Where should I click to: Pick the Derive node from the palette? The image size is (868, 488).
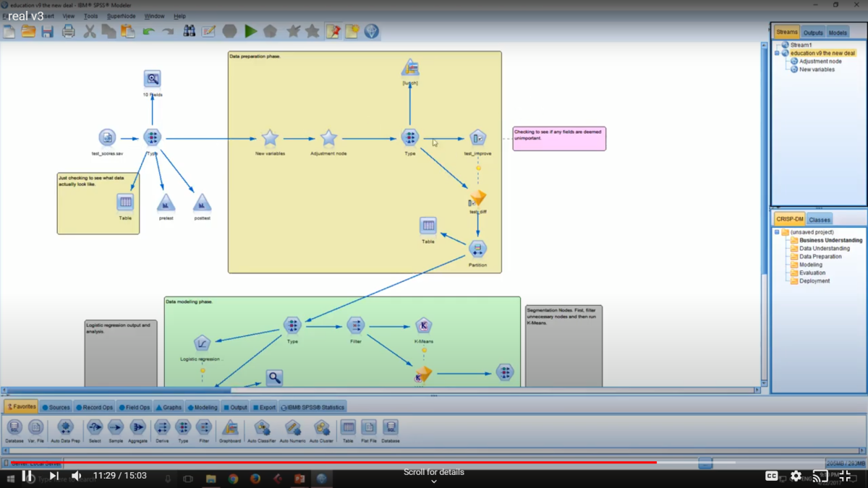pyautogui.click(x=162, y=427)
